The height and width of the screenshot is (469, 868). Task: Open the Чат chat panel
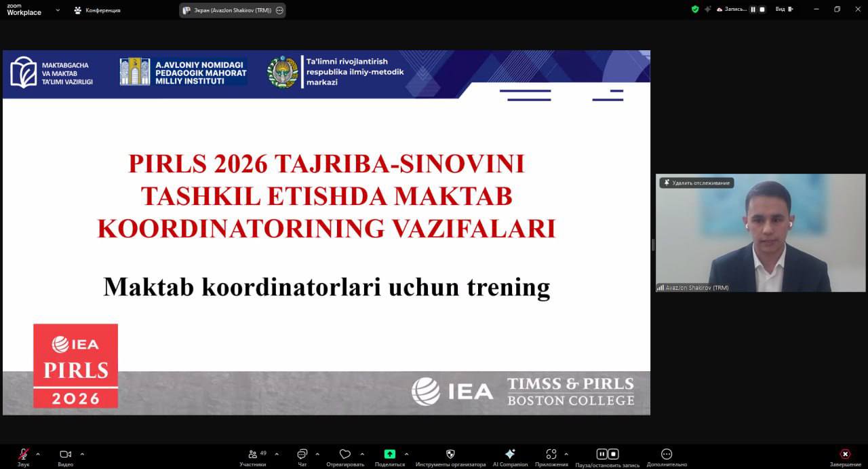click(302, 454)
